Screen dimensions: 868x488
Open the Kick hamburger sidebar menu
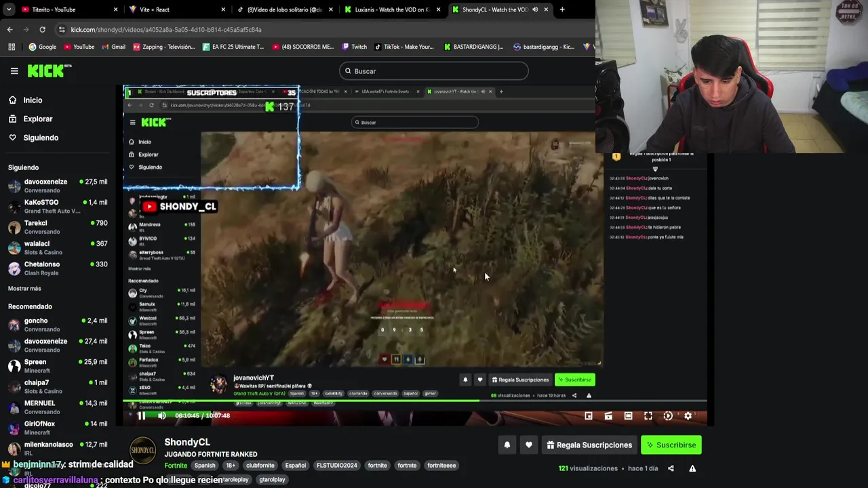click(x=14, y=70)
